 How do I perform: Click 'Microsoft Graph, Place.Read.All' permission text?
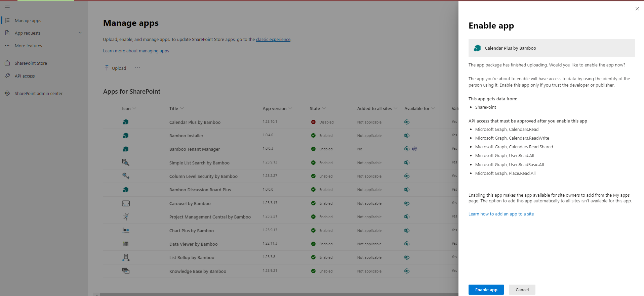tap(505, 173)
